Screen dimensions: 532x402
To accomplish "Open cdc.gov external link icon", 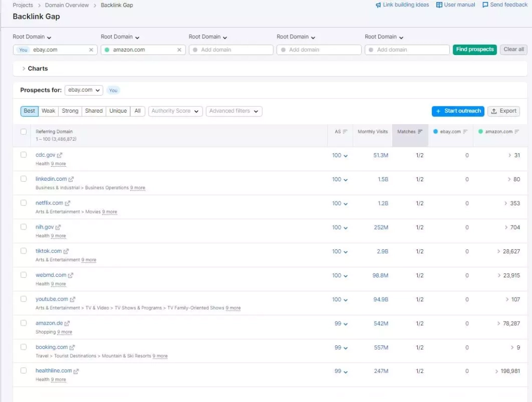I will point(59,155).
